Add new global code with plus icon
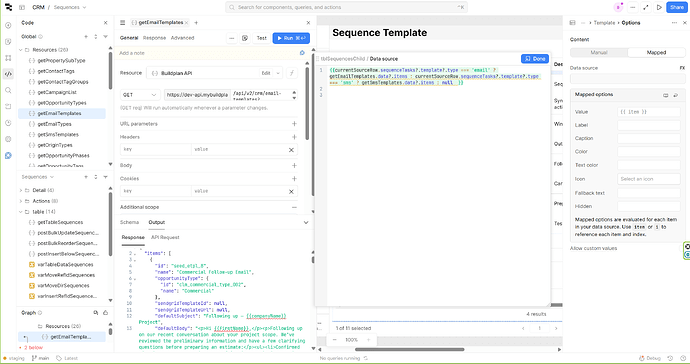Viewport: 690px width, 364px height. [86, 37]
